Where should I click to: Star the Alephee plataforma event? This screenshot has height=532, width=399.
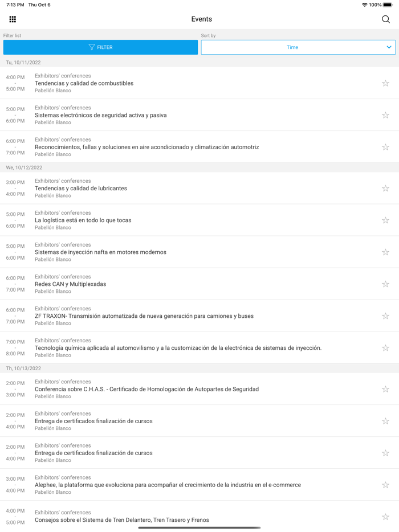[385, 485]
